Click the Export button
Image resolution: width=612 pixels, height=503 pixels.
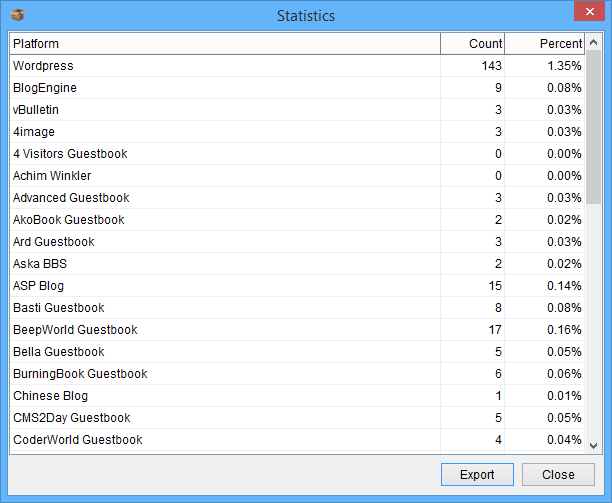[x=477, y=474]
